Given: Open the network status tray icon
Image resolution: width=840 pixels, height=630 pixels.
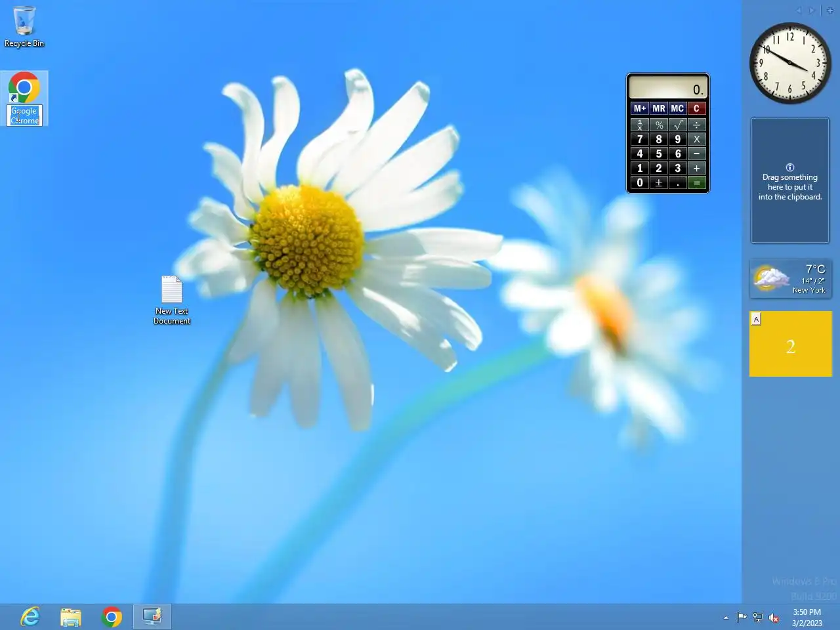Looking at the screenshot, I should (758, 617).
